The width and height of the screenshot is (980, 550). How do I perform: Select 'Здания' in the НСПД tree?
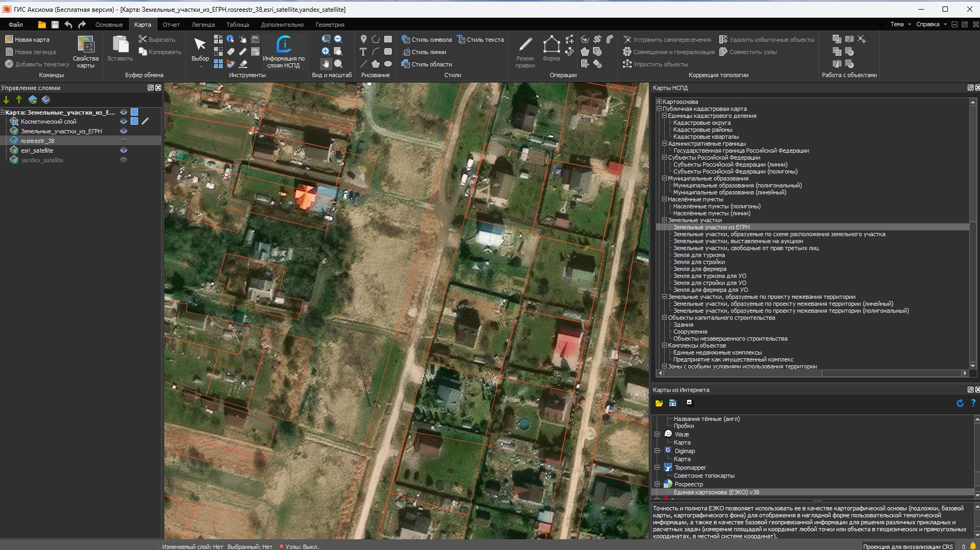click(683, 325)
